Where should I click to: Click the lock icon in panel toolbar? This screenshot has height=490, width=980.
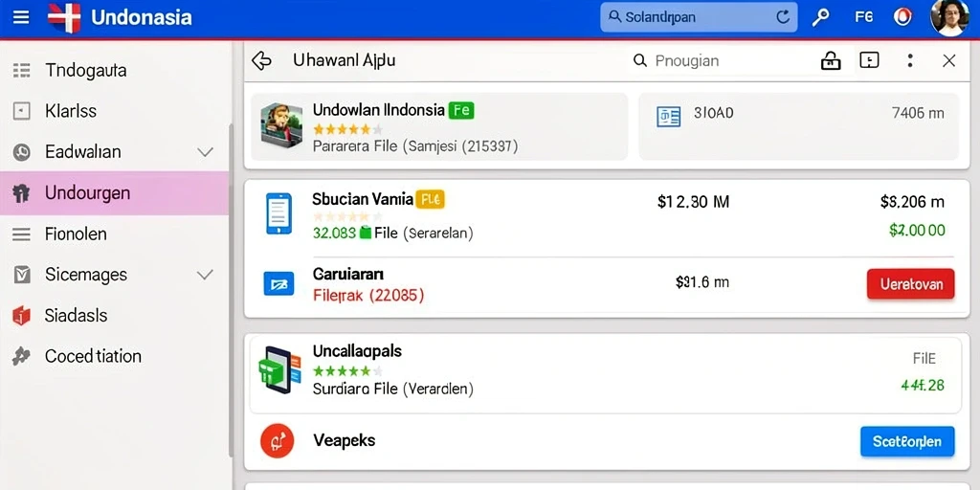click(831, 60)
